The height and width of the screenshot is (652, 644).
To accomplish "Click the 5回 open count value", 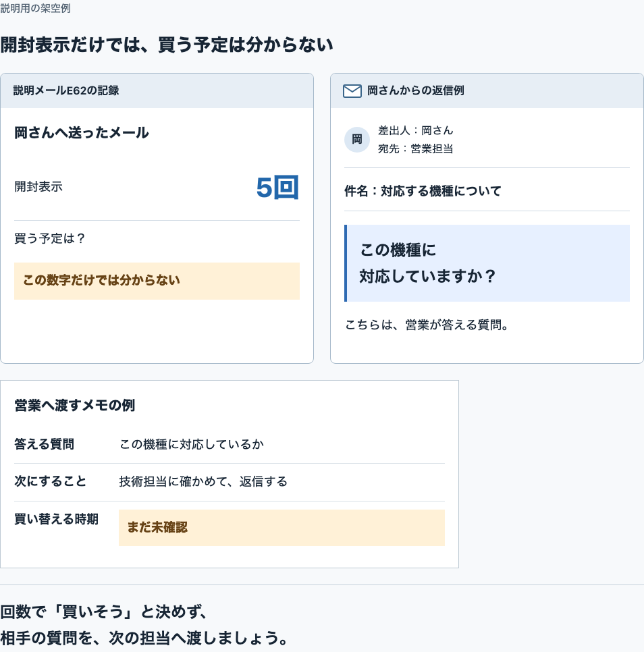I will 277,188.
